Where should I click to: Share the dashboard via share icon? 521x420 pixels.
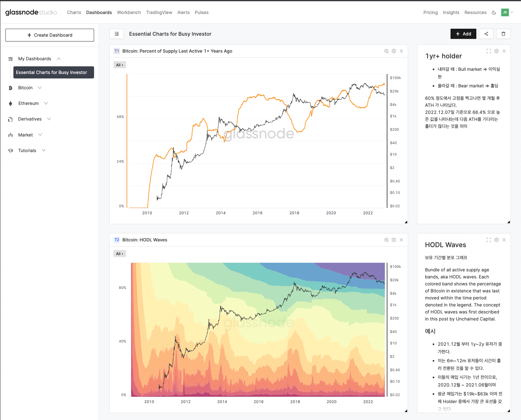[486, 34]
